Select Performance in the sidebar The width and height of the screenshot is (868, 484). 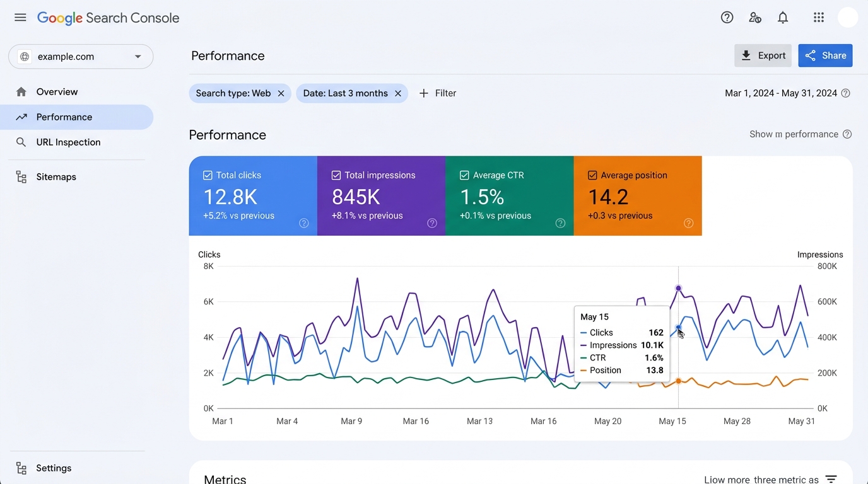pyautogui.click(x=76, y=117)
